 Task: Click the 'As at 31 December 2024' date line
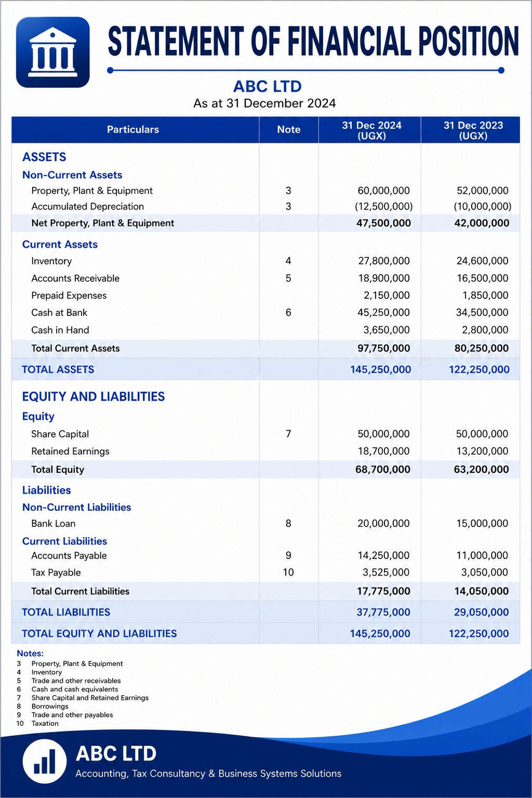264,103
